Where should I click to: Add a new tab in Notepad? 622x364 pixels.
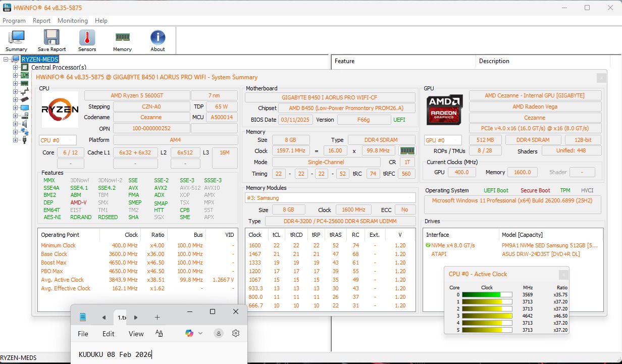[157, 317]
